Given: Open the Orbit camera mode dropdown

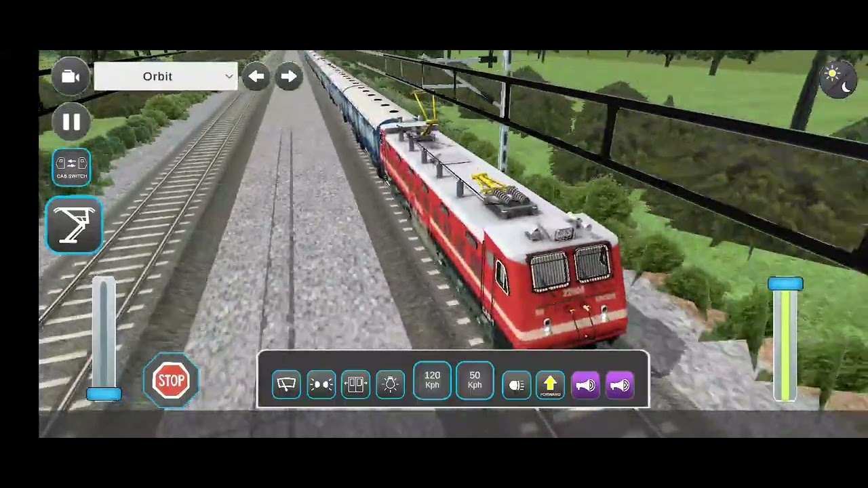Looking at the screenshot, I should [x=165, y=77].
